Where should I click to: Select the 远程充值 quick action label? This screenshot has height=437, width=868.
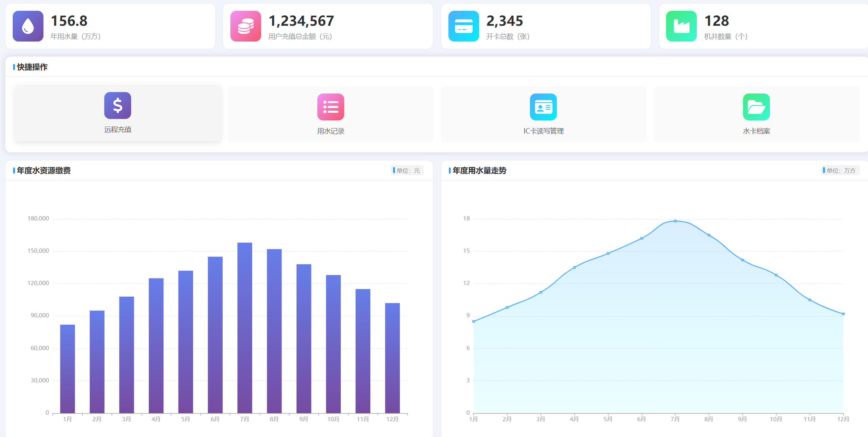pyautogui.click(x=118, y=130)
